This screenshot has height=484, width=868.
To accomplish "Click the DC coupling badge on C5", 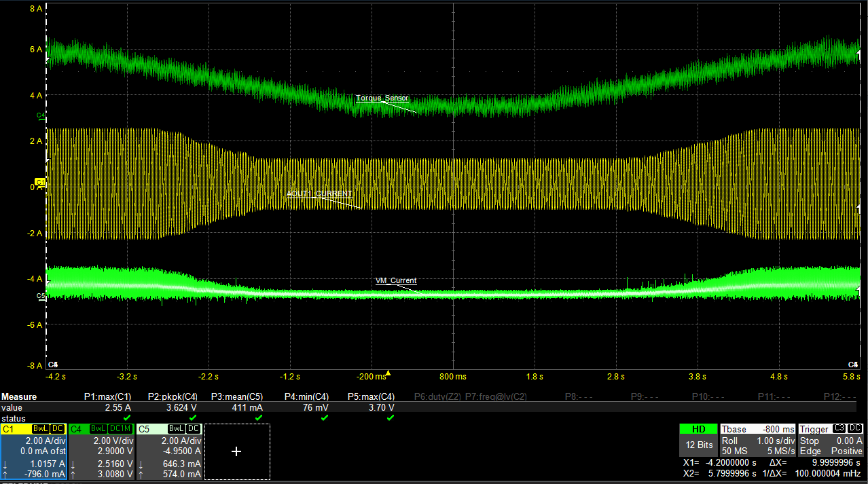I will 194,429.
